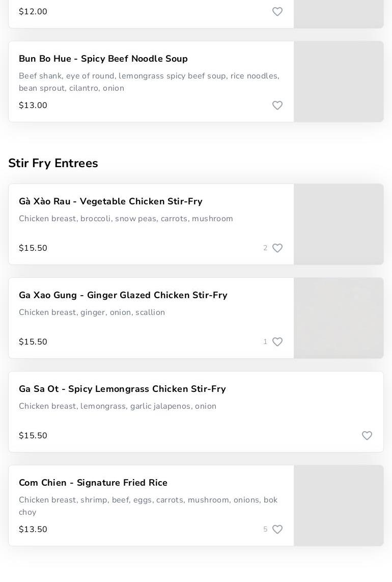The width and height of the screenshot is (392, 582).
Task: Favorite the $12.00 item with heart icon
Action: pos(277,12)
